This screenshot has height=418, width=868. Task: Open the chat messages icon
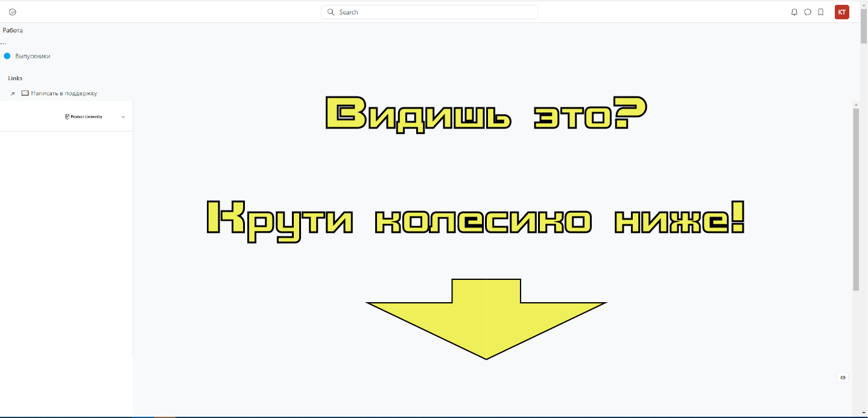click(x=807, y=11)
